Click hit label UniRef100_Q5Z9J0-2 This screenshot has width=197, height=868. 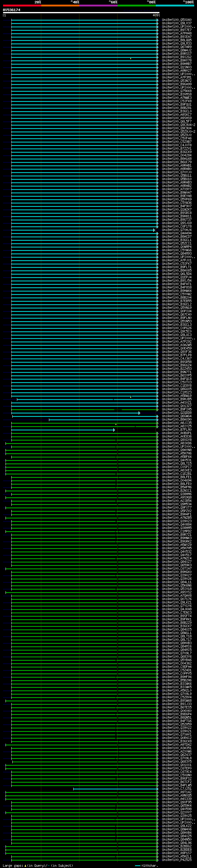point(179,132)
